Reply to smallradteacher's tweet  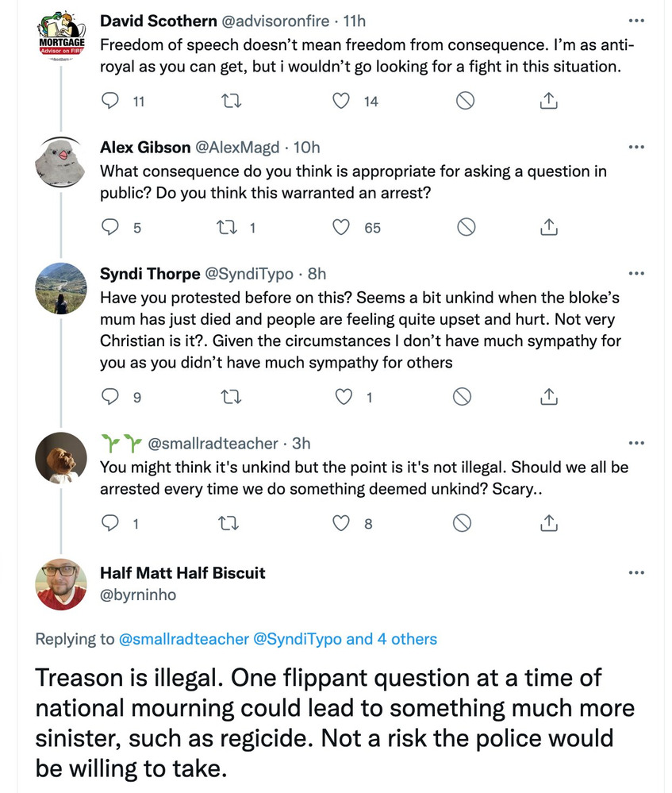click(112, 523)
